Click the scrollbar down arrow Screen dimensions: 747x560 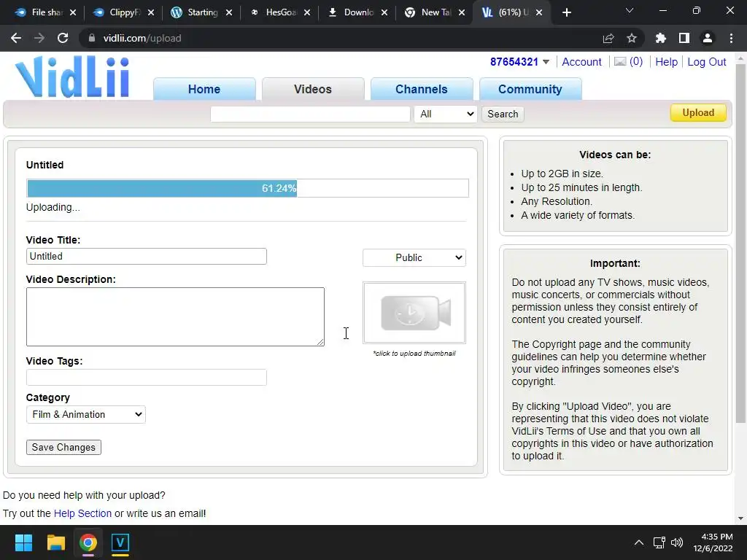pos(740,518)
